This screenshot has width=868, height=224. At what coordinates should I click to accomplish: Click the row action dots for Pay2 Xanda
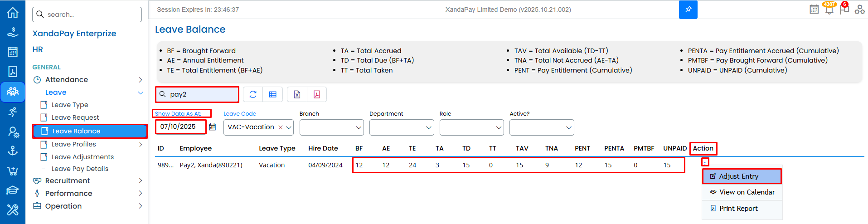[x=705, y=162]
